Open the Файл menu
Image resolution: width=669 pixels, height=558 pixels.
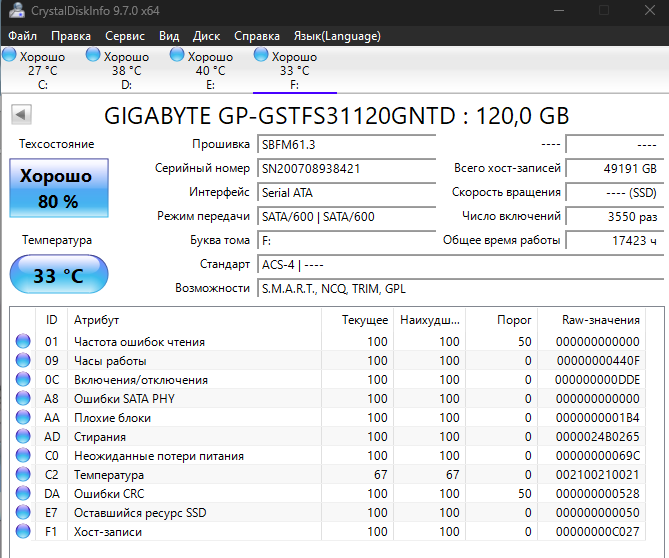pyautogui.click(x=23, y=36)
